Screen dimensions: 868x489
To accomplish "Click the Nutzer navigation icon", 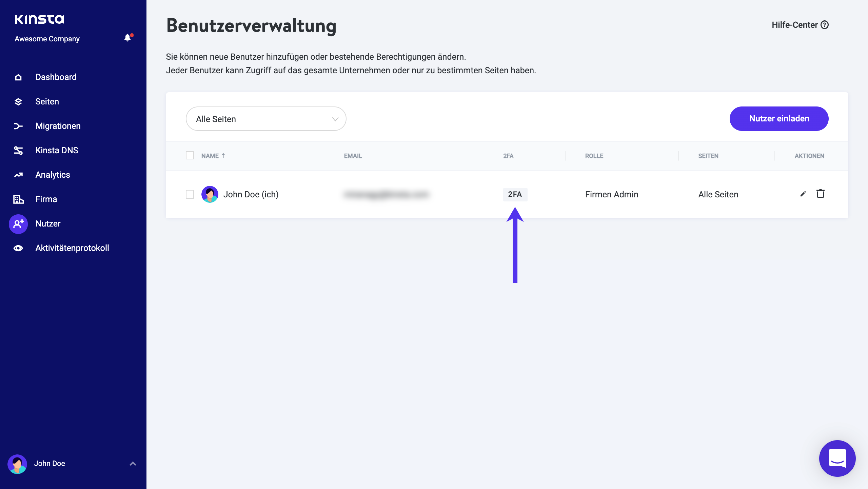I will 18,223.
